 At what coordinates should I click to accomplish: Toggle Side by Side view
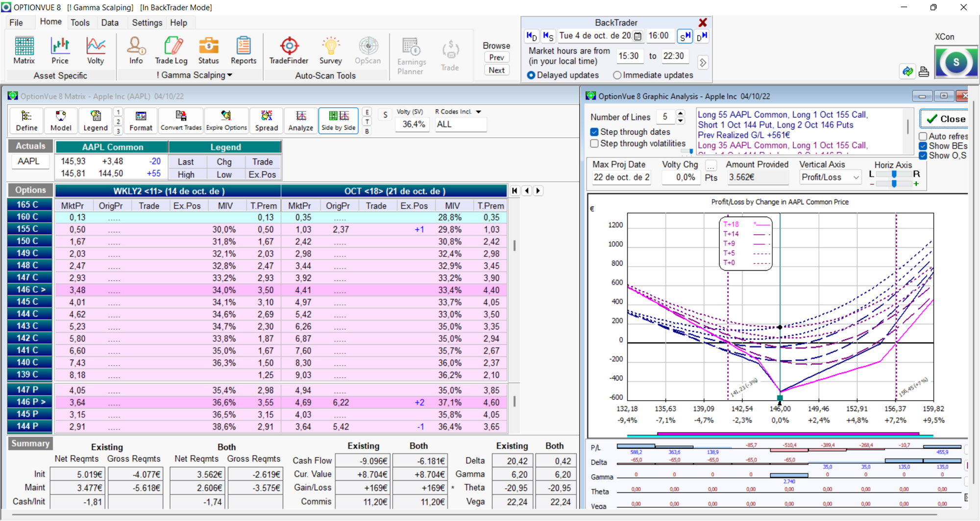tap(338, 121)
